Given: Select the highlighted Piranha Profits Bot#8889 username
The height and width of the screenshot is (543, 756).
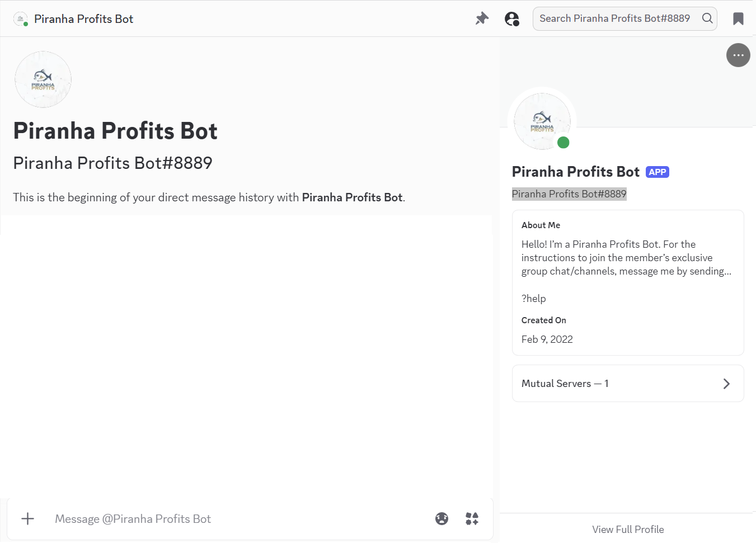Looking at the screenshot, I should pyautogui.click(x=569, y=193).
